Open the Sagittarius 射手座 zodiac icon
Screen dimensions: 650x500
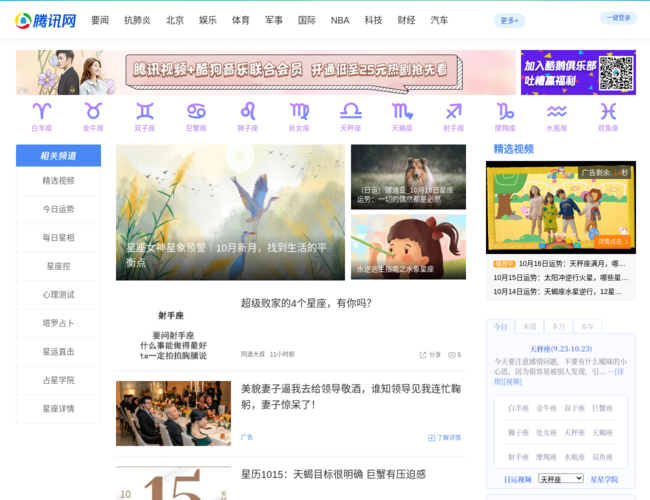point(454,117)
